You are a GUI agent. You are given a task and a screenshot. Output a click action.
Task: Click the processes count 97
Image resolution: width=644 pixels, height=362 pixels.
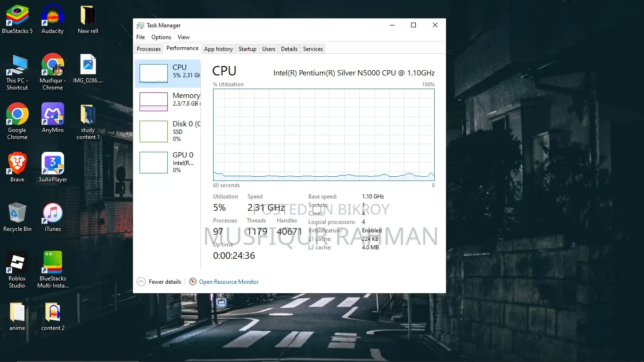(x=218, y=231)
